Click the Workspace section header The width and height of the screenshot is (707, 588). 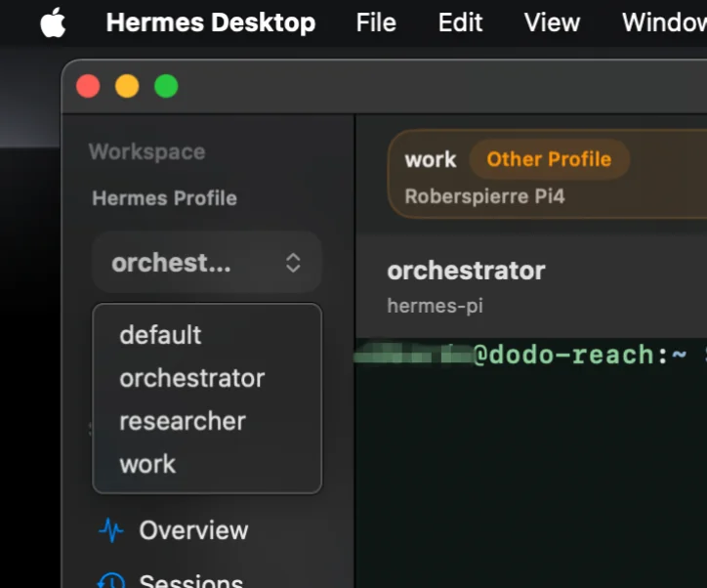tap(147, 151)
